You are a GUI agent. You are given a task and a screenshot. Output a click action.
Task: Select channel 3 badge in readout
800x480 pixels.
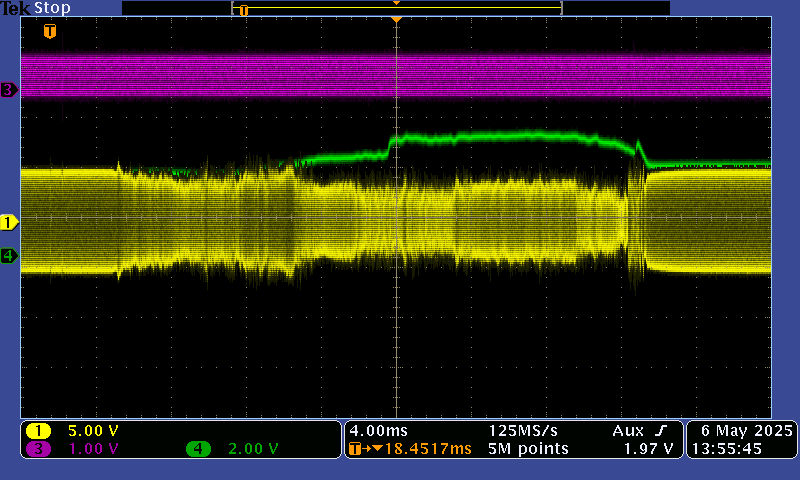39,449
